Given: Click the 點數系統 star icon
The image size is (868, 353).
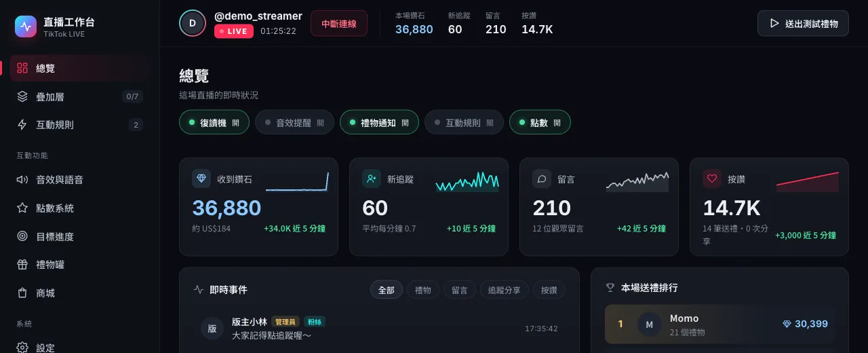Looking at the screenshot, I should point(22,208).
